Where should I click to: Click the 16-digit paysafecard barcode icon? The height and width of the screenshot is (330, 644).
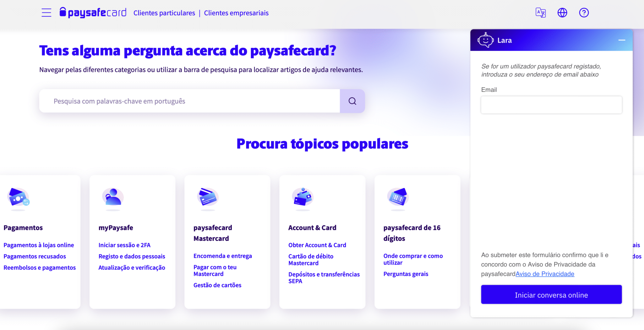(x=398, y=198)
